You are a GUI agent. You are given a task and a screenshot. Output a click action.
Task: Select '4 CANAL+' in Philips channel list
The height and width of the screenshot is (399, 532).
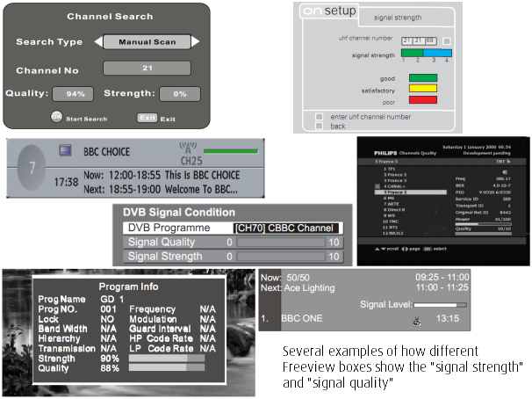pyautogui.click(x=394, y=186)
